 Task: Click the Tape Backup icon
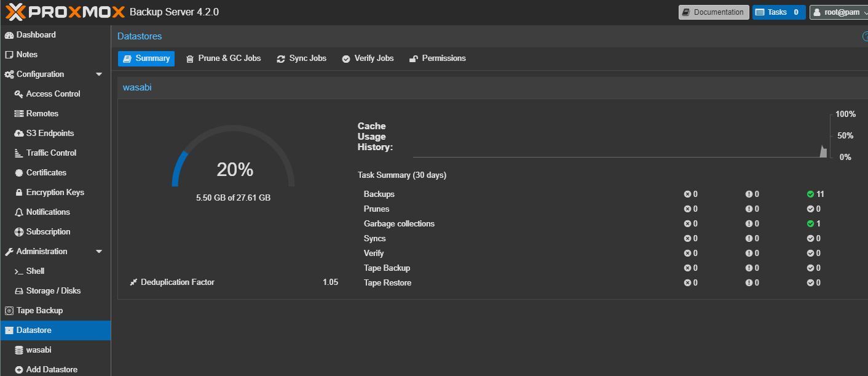pos(9,311)
